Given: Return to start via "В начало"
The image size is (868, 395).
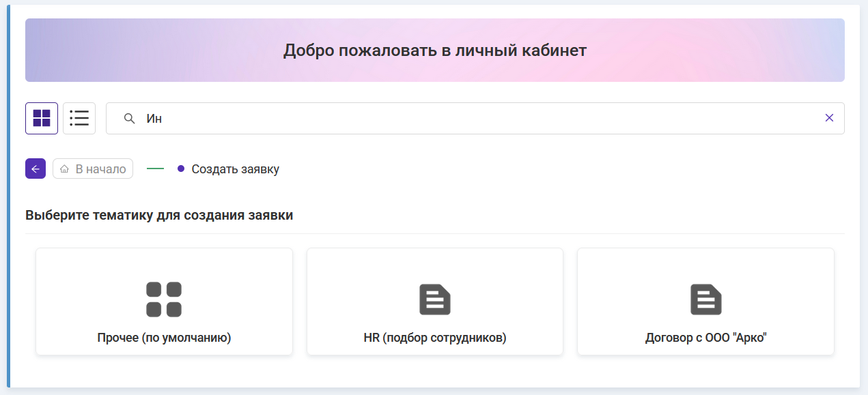Looking at the screenshot, I should click(93, 169).
